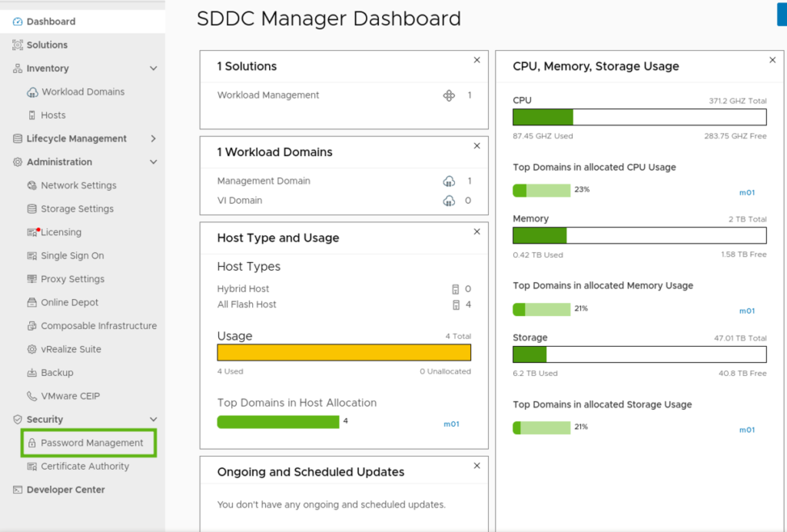
Task: Open the Licensing icon with red dot
Action: (x=32, y=232)
